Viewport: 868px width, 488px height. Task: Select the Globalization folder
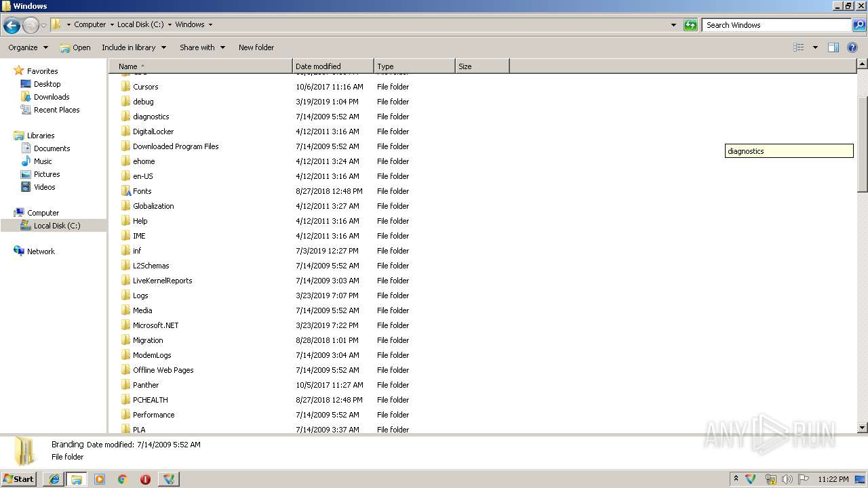tap(153, 206)
